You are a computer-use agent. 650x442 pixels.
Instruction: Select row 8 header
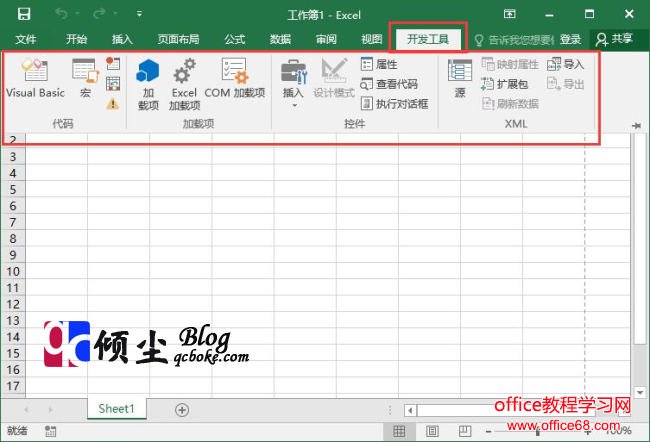coord(13,239)
